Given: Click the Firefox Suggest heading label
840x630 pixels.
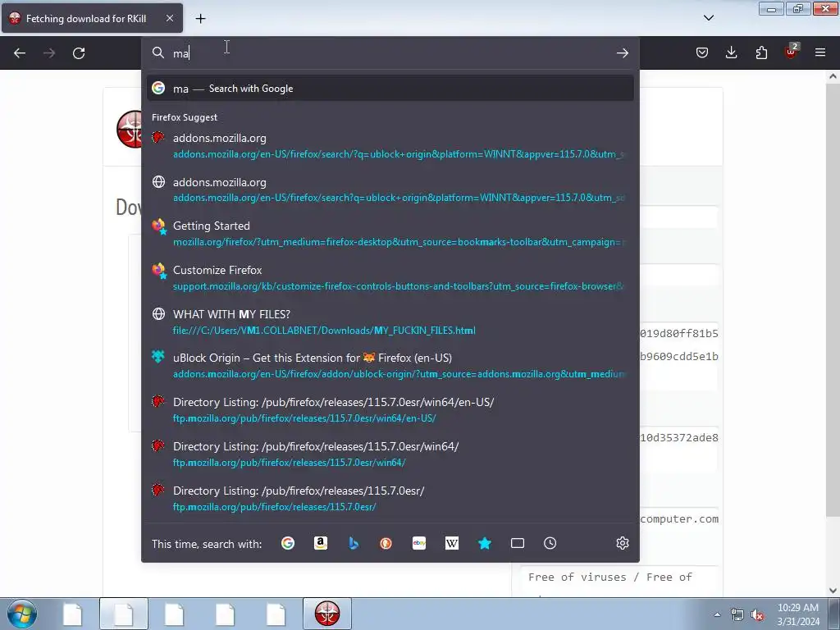Looking at the screenshot, I should pyautogui.click(x=185, y=117).
